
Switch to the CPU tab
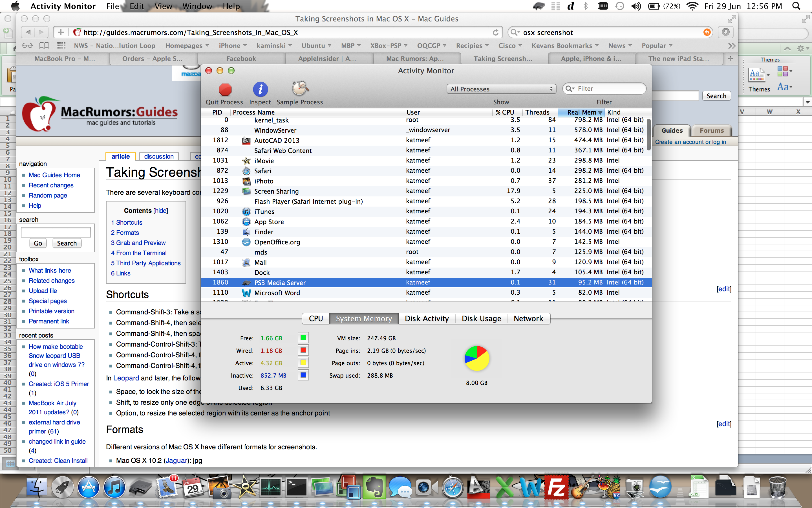[316, 319]
